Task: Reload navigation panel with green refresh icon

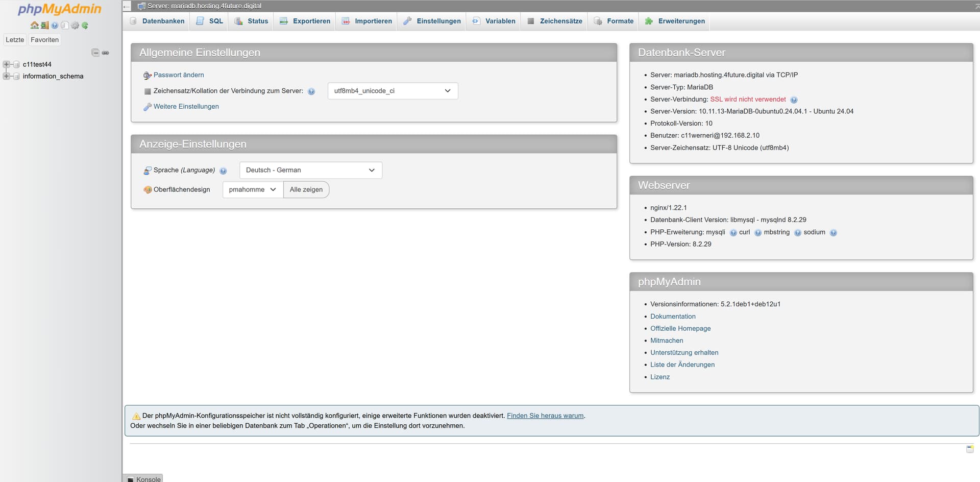Action: coord(85,25)
